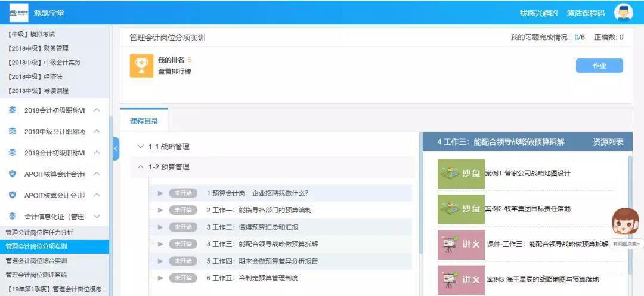Open 【19年第1季度】管理会计岗位模考 link
This screenshot has width=644, height=296.
57,289
